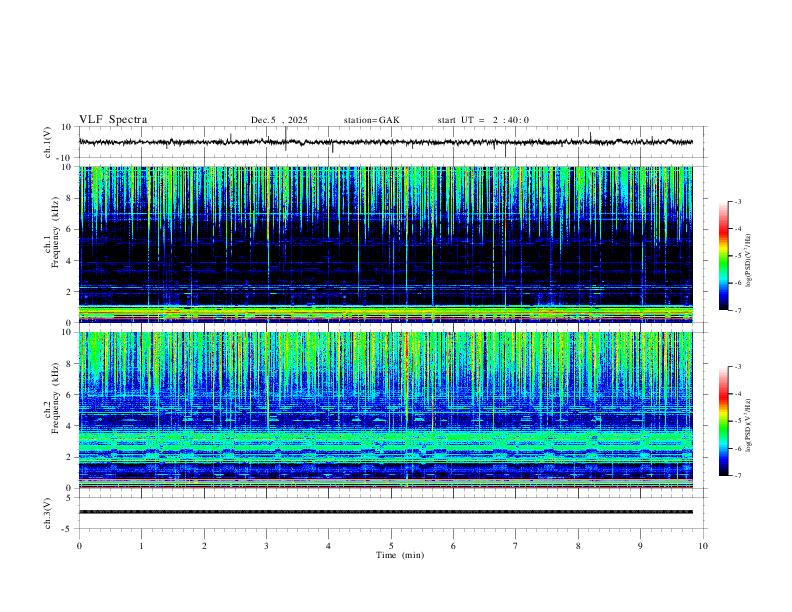792x612 pixels.
Task: Click the time axis tick label '10'
Action: (x=703, y=546)
